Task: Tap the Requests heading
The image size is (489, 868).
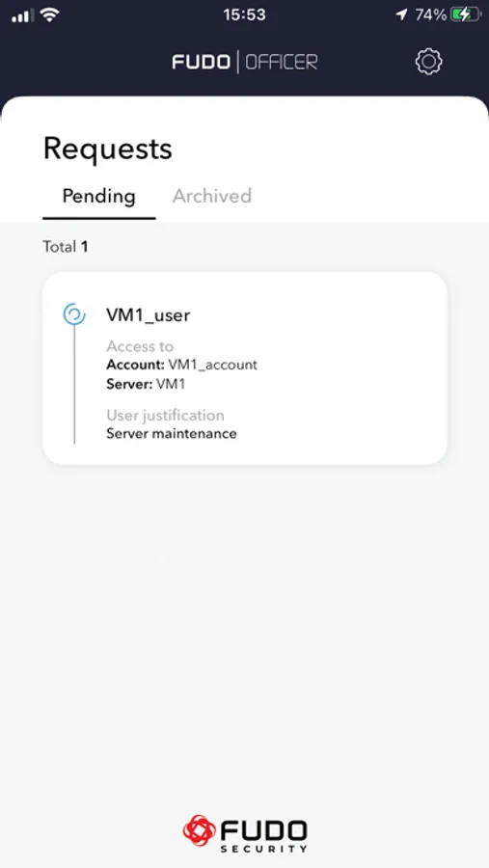Action: [107, 149]
